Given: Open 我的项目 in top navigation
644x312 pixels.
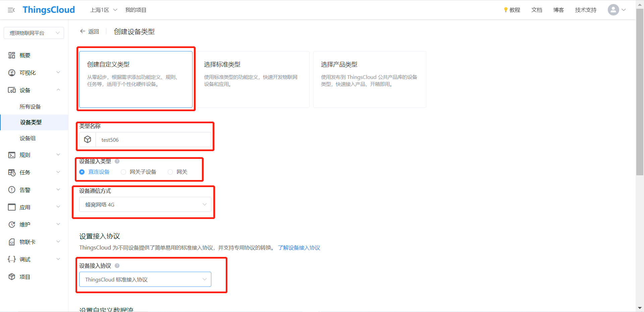Looking at the screenshot, I should (x=136, y=10).
